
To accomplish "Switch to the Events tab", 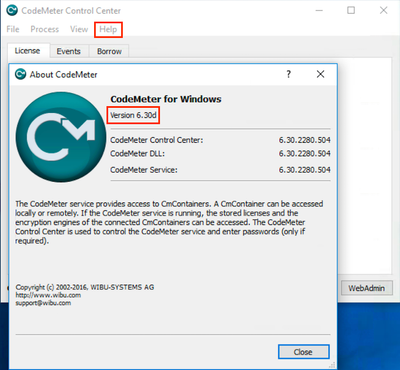I will [69, 51].
